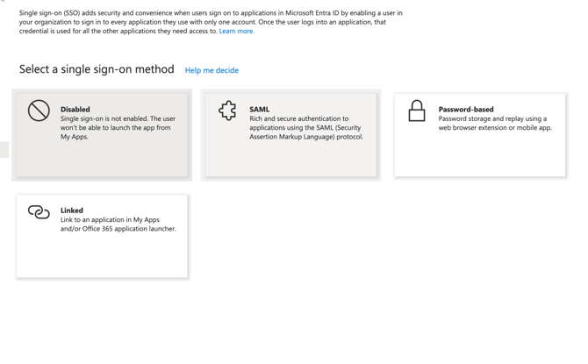Pick the Password-based card title
The image size is (588, 364).
point(466,110)
